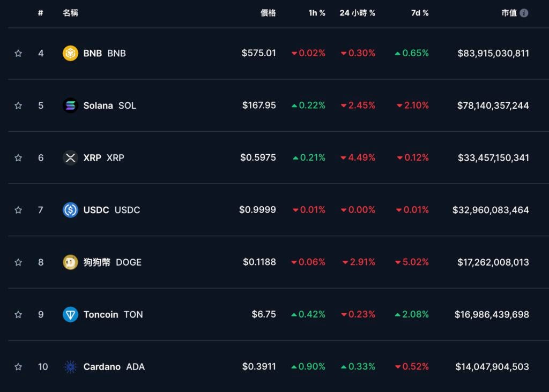Click the Dogecoin logo icon
The height and width of the screenshot is (392, 549).
tap(70, 262)
